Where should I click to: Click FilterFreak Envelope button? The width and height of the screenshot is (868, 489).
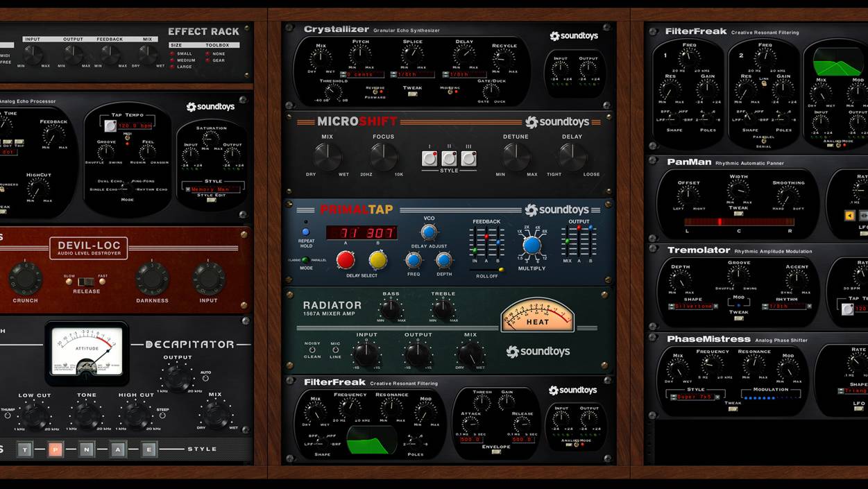tap(496, 452)
